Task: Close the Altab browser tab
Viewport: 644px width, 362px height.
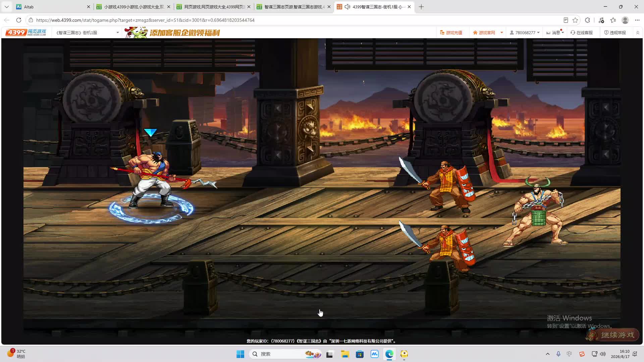Action: point(89,7)
